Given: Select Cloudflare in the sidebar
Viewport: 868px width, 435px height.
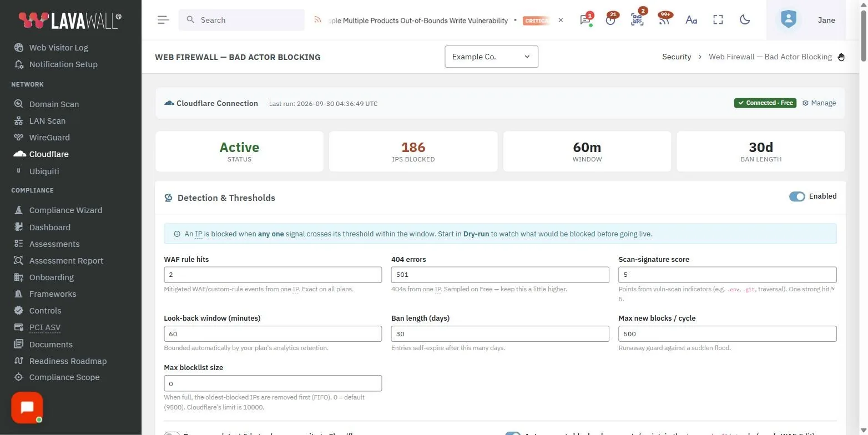Looking at the screenshot, I should tap(49, 154).
